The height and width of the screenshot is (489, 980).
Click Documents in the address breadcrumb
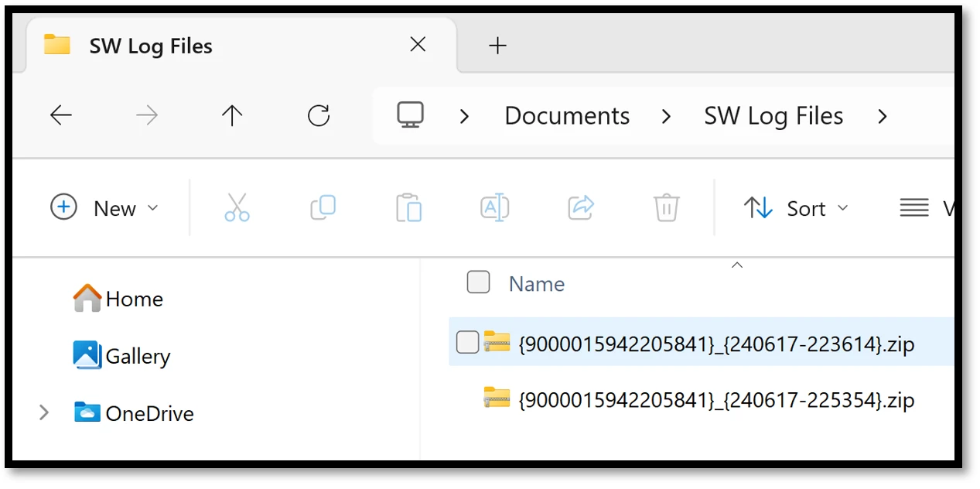point(567,116)
